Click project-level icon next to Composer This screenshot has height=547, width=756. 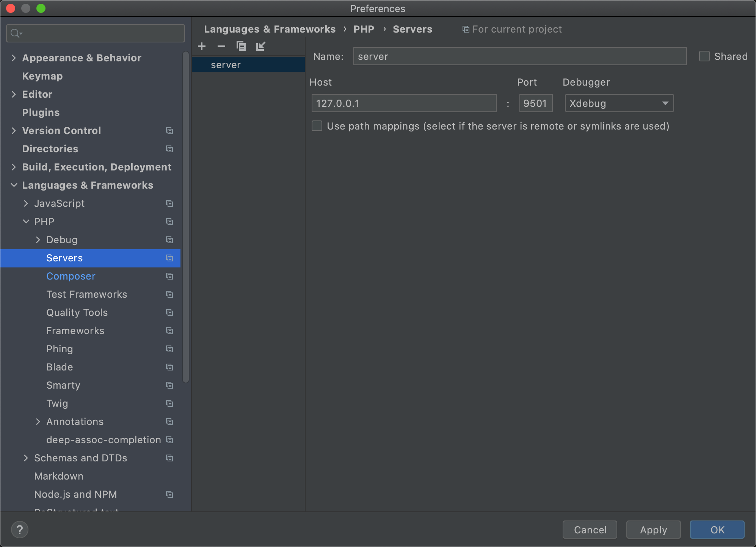(x=169, y=276)
